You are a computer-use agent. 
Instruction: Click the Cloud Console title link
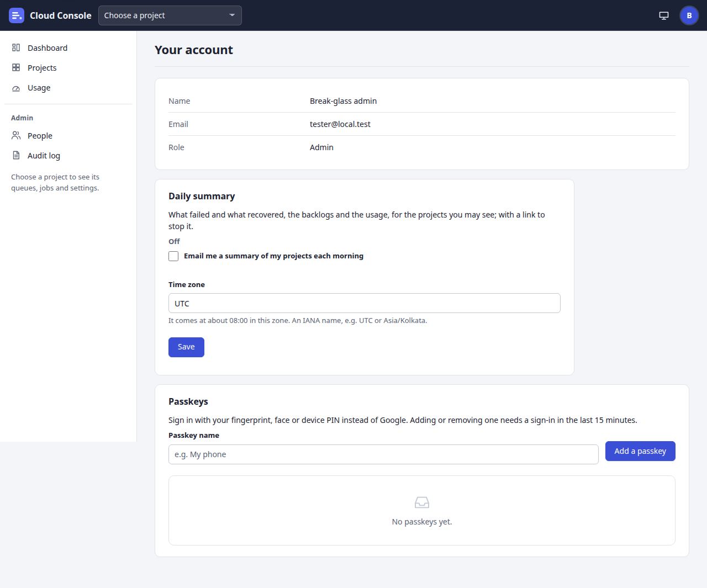click(61, 15)
